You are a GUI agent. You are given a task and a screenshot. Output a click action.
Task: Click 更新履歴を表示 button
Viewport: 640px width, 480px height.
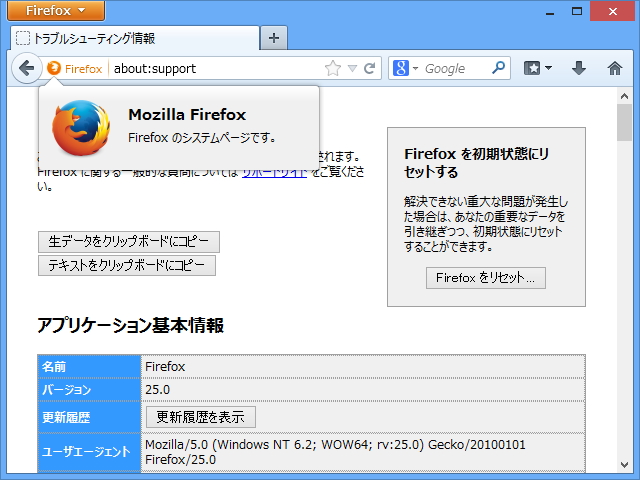point(201,417)
